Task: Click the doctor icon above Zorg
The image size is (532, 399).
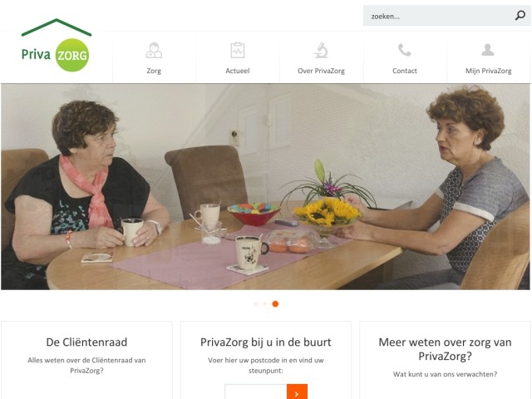Action: [x=154, y=51]
